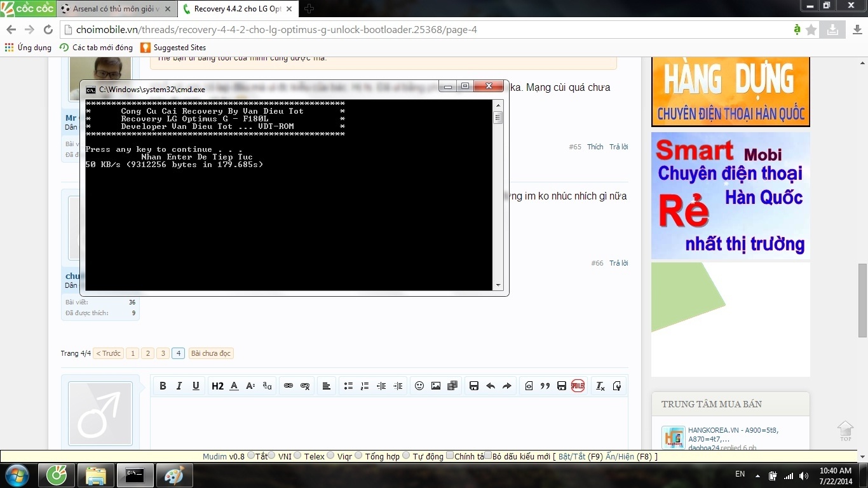
Task: Remove formatting from selected text
Action: (600, 386)
